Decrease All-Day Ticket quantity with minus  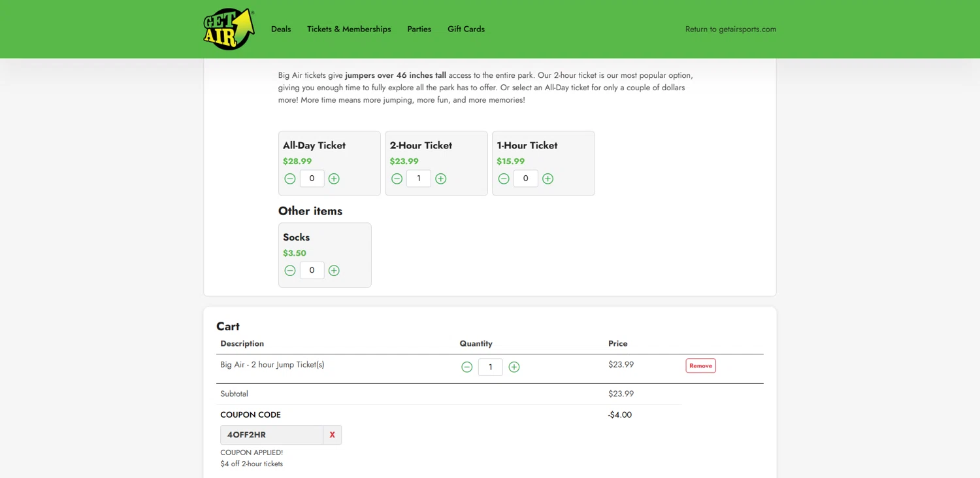tap(290, 179)
